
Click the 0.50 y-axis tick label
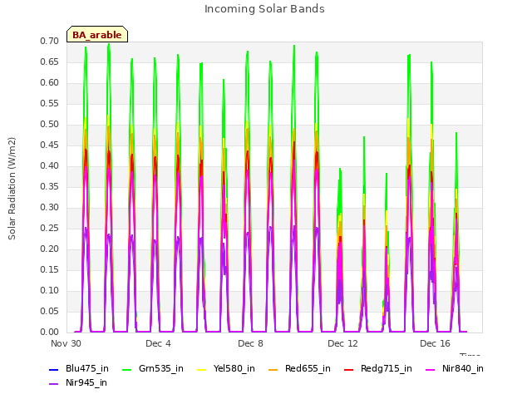[50, 125]
